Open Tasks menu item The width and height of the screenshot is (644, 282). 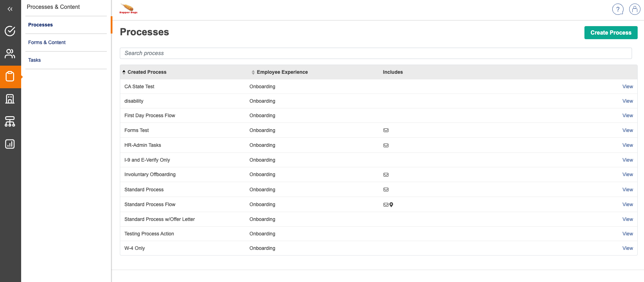coord(35,60)
